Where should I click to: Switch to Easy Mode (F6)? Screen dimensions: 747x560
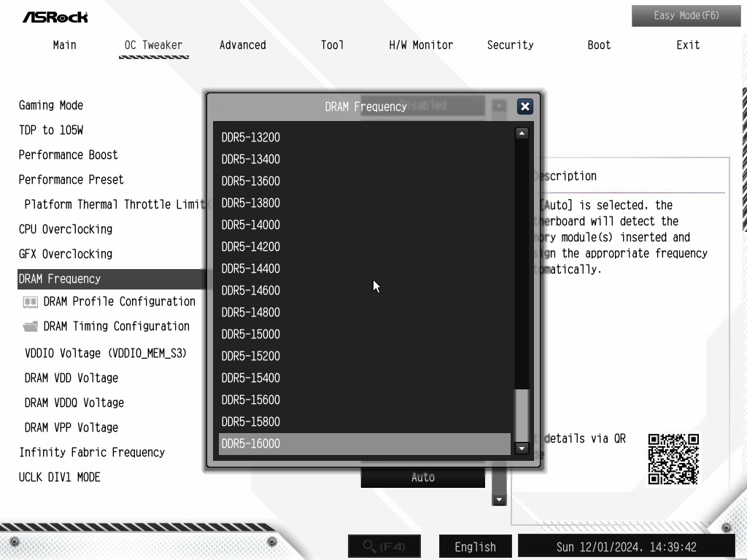click(686, 16)
